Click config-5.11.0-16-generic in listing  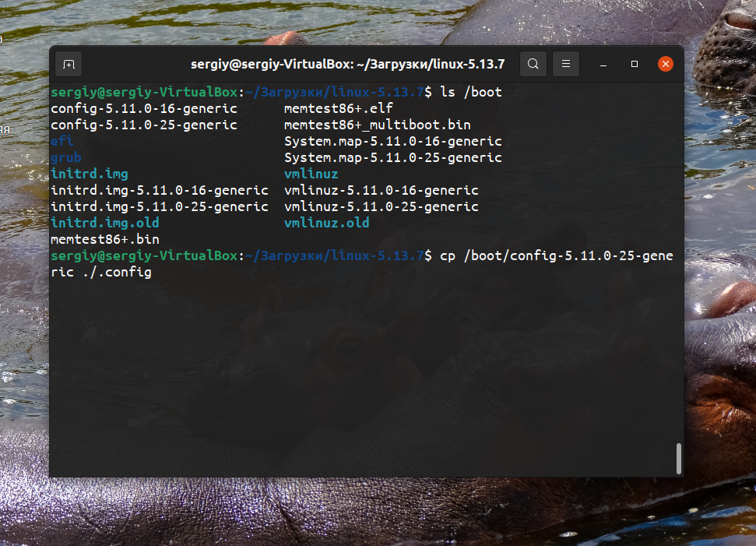pos(144,108)
